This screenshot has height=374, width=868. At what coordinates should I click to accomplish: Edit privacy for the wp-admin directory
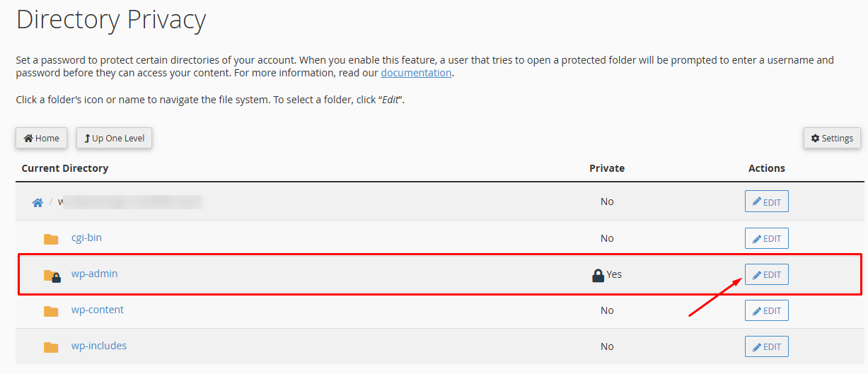tap(766, 275)
